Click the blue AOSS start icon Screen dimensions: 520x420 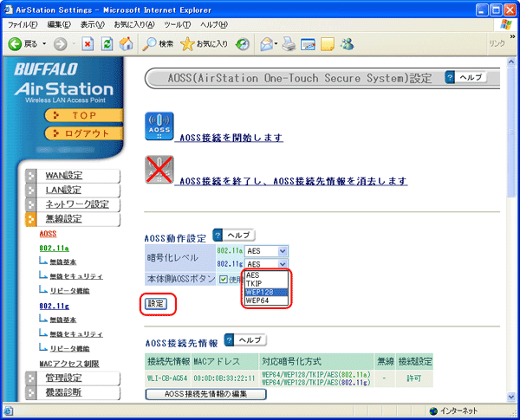tap(159, 126)
